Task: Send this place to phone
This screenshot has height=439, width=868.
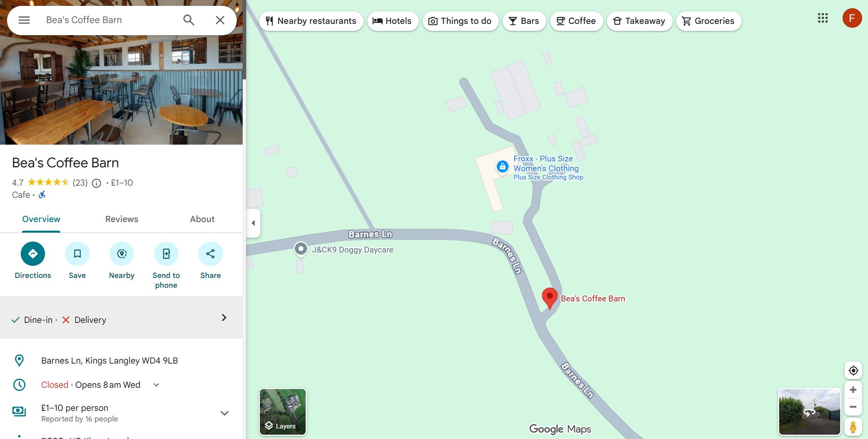Action: [166, 254]
